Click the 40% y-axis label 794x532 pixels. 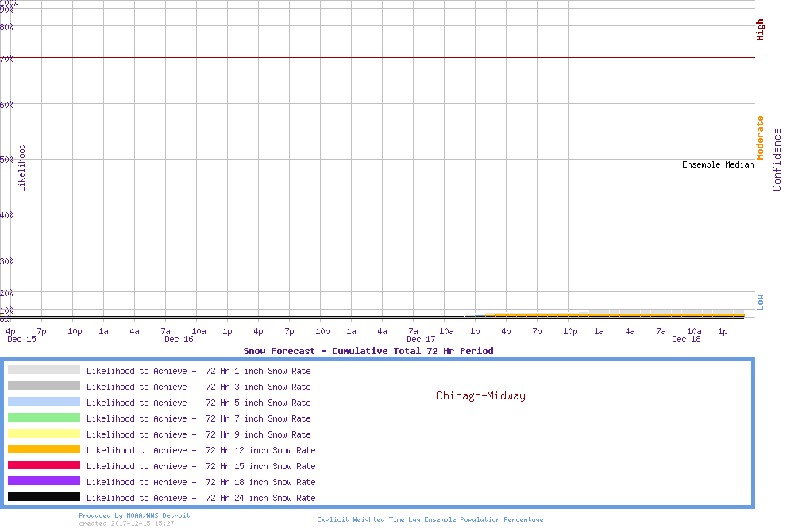tap(6, 215)
